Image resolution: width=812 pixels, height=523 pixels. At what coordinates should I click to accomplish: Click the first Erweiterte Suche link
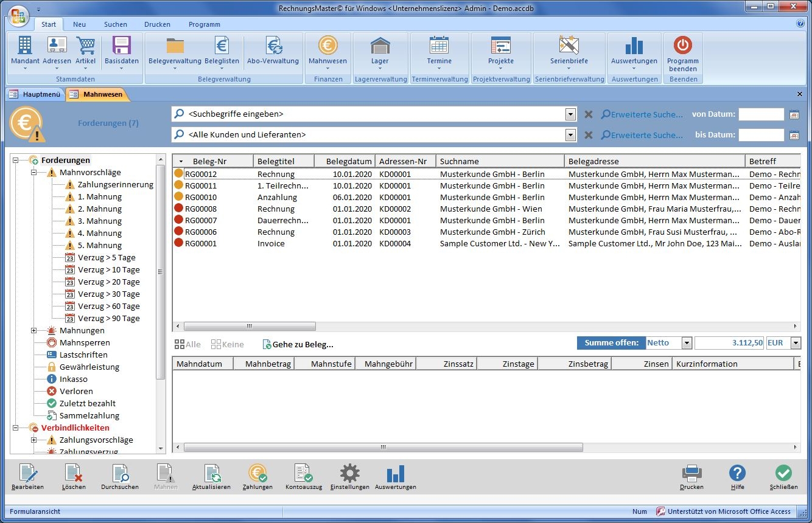pos(642,114)
